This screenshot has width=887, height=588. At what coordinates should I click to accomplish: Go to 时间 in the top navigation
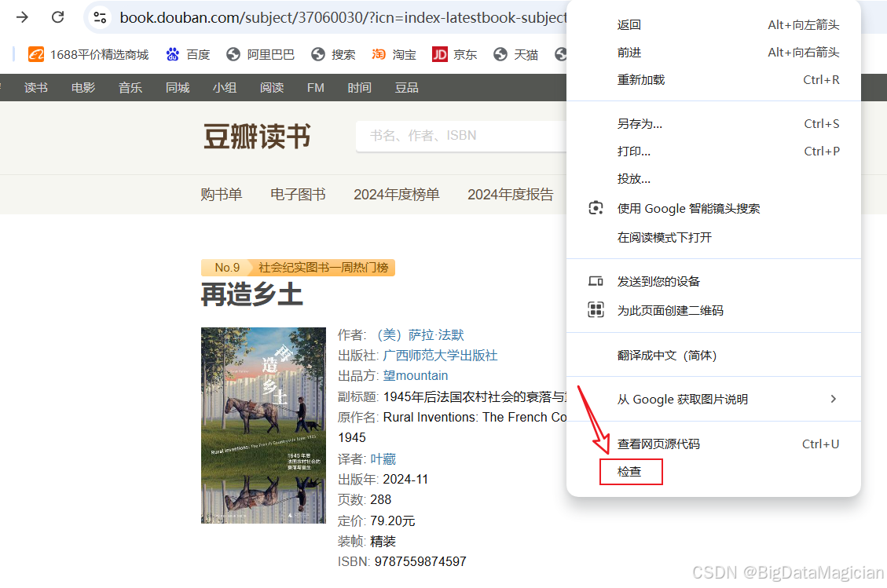click(x=359, y=88)
